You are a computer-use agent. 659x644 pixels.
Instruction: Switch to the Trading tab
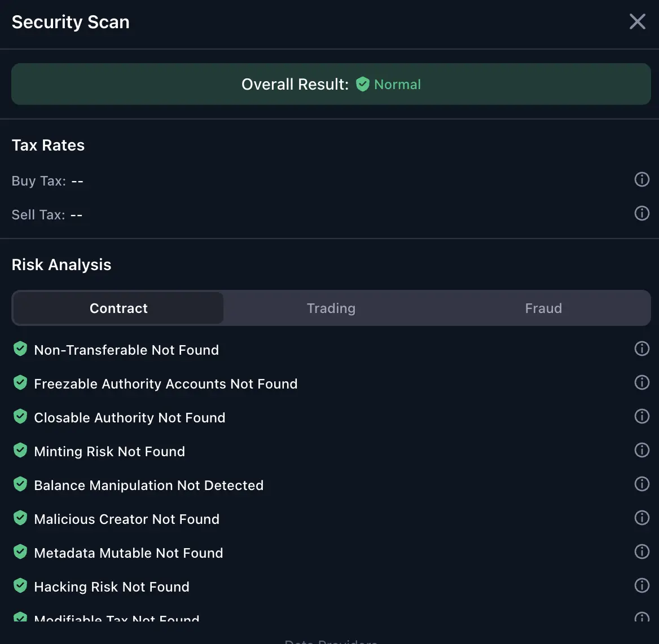click(331, 308)
